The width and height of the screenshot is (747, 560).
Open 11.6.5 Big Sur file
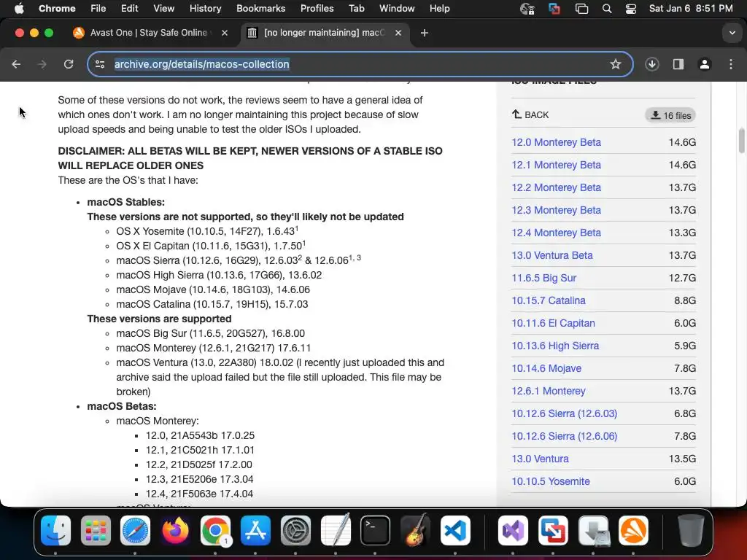pyautogui.click(x=544, y=278)
